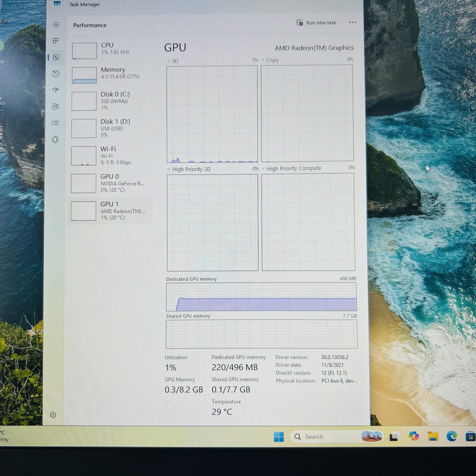Click the Run new task button

(x=316, y=23)
